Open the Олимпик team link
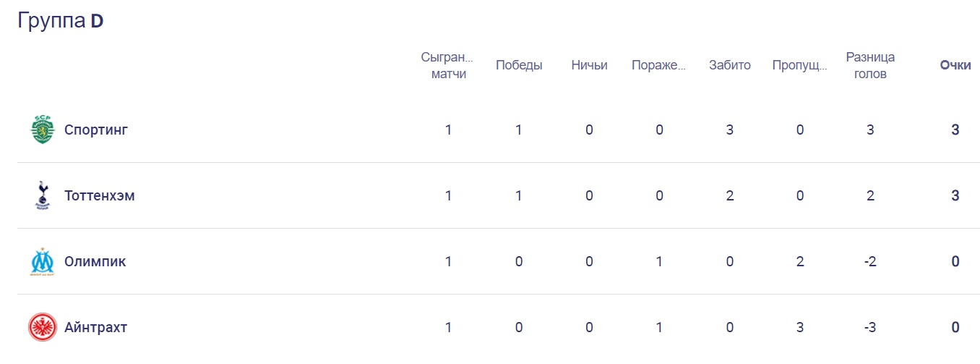The width and height of the screenshot is (980, 364). (x=95, y=262)
